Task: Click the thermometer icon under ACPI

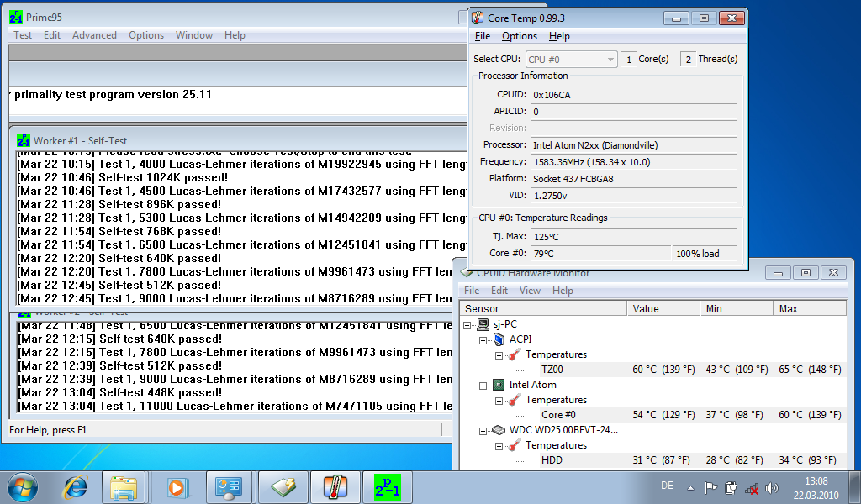Action: 515,354
